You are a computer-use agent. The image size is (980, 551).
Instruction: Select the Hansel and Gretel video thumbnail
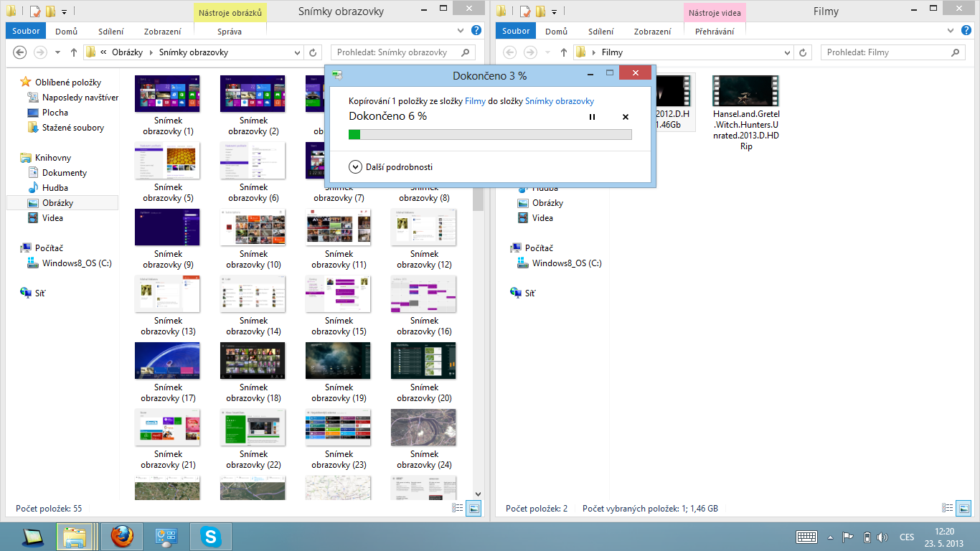[746, 91]
